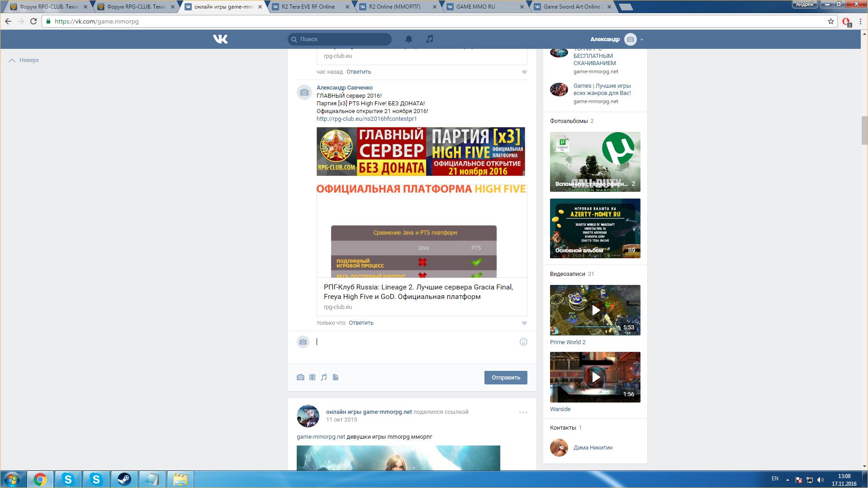Click the volume speaker tray icon
This screenshot has height=488, width=868.
pyautogui.click(x=821, y=480)
